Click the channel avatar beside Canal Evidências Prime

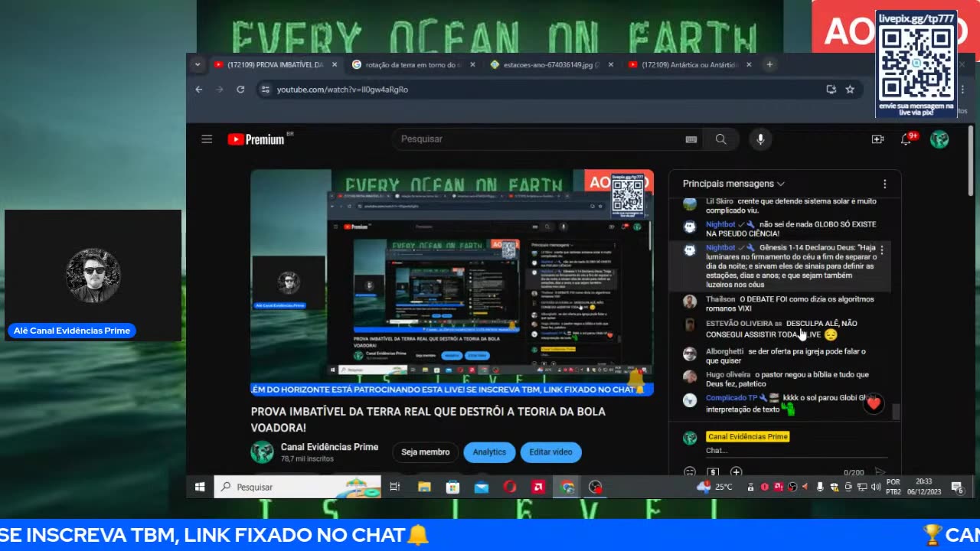point(262,452)
